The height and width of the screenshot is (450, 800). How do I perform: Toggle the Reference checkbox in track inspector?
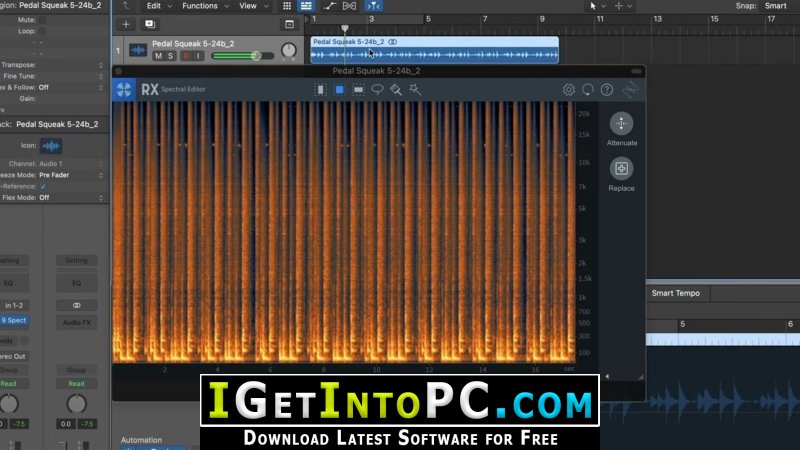pyautogui.click(x=43, y=186)
